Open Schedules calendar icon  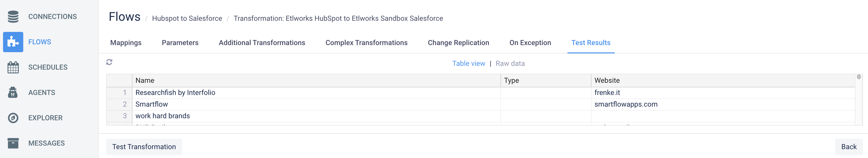(x=13, y=67)
